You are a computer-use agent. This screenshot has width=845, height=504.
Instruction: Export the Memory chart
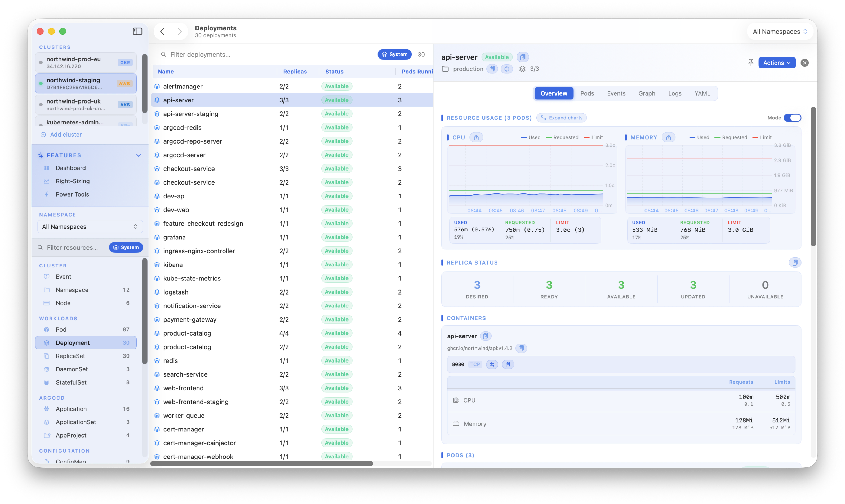coord(668,137)
